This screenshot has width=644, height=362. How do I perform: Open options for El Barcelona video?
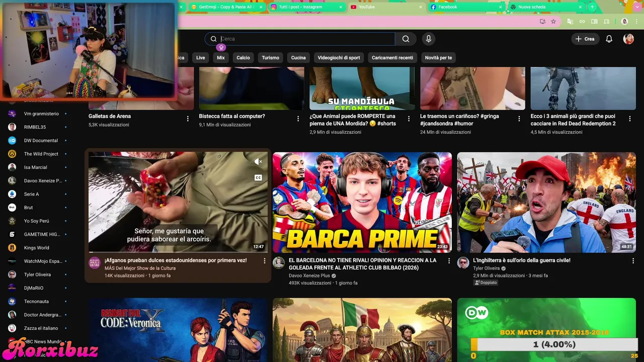pos(449,261)
